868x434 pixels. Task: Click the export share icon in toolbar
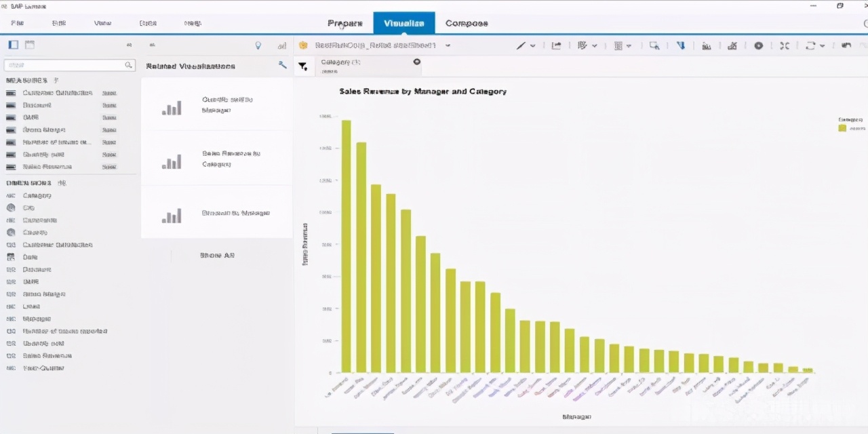[x=556, y=45]
